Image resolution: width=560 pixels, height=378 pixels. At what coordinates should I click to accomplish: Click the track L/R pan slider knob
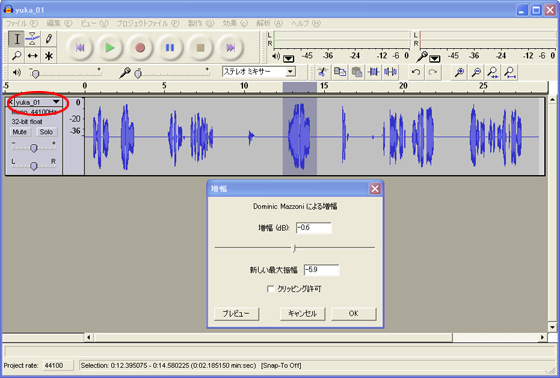click(x=34, y=166)
